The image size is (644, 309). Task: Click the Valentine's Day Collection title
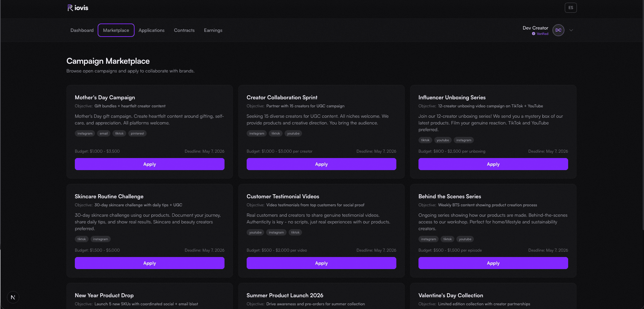coord(451,295)
